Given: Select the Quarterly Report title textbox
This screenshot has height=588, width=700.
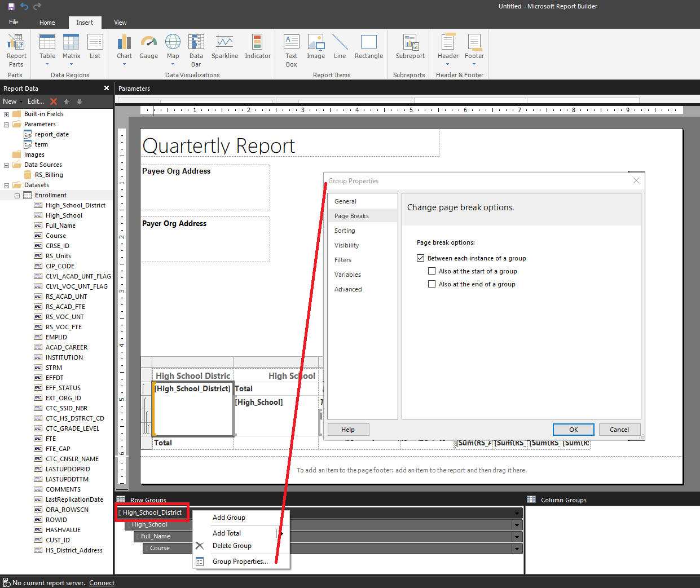Looking at the screenshot, I should pyautogui.click(x=290, y=143).
